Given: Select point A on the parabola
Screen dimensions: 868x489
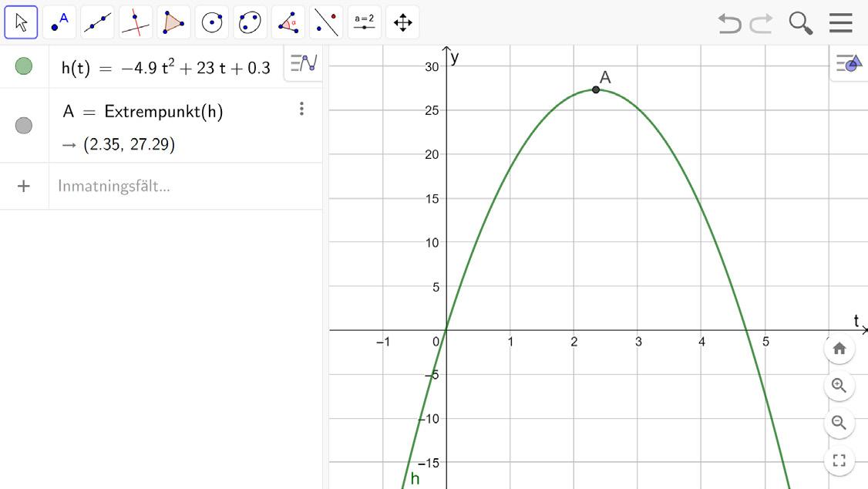Looking at the screenshot, I should click(596, 89).
